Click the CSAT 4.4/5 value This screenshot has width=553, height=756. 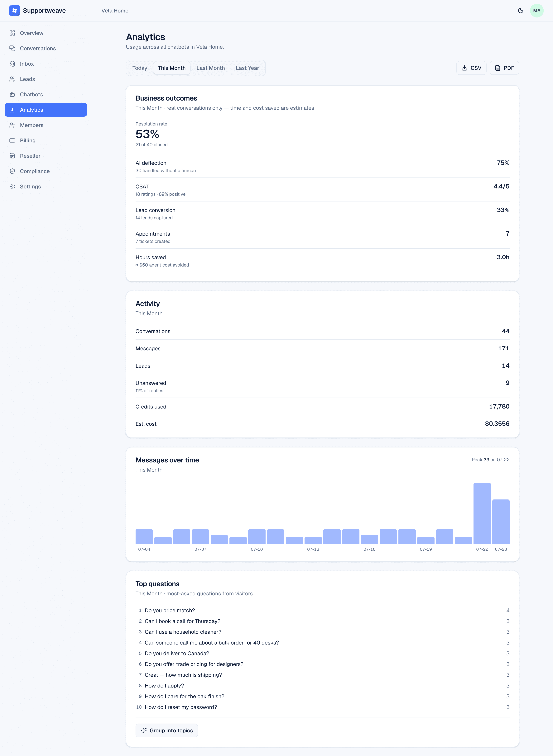pos(501,187)
